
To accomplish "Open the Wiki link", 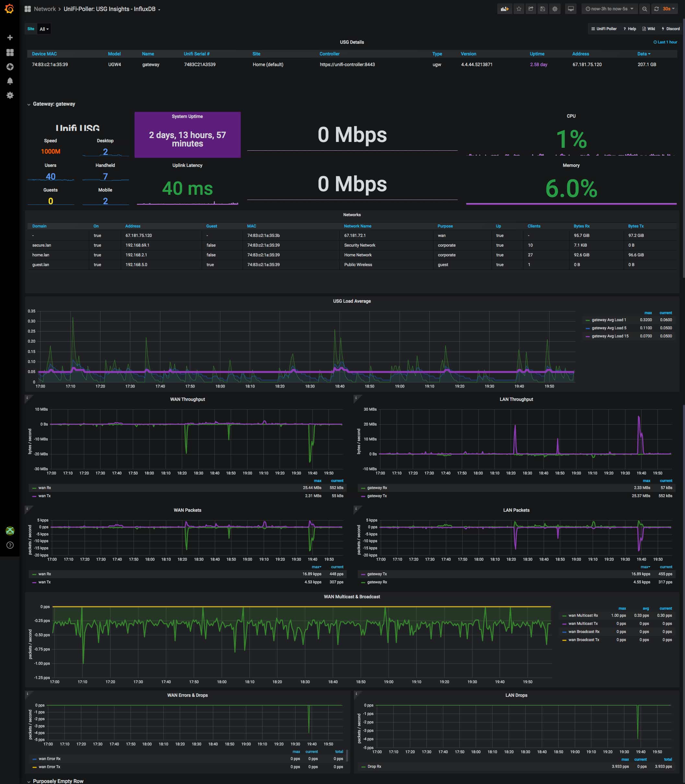I will [x=649, y=29].
